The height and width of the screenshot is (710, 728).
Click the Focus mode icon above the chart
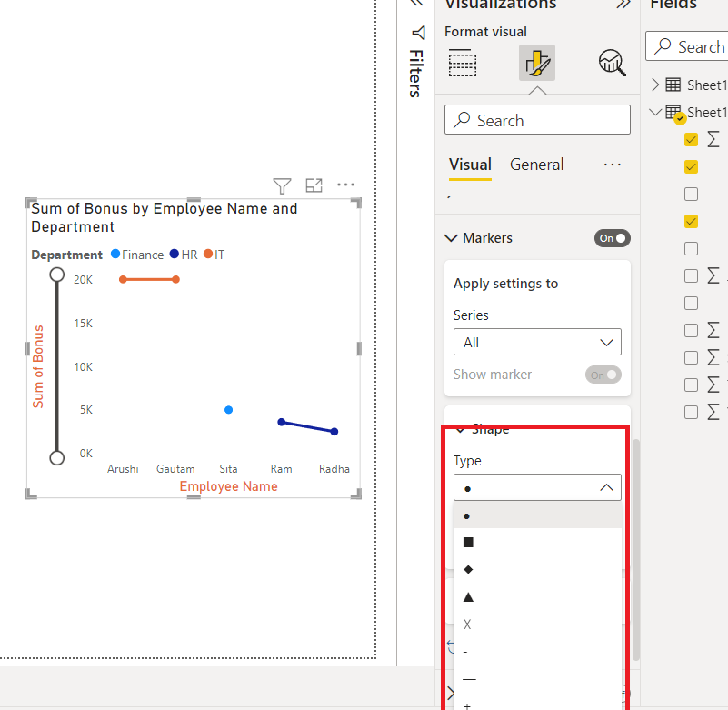pyautogui.click(x=314, y=185)
